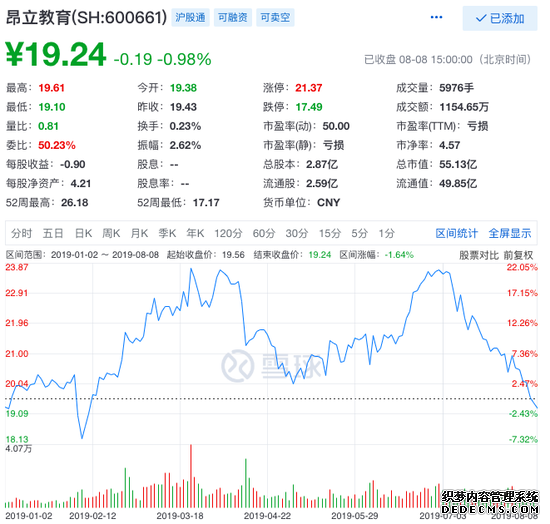Switch to the 年K chart tab
The height and width of the screenshot is (524, 550).
click(195, 233)
